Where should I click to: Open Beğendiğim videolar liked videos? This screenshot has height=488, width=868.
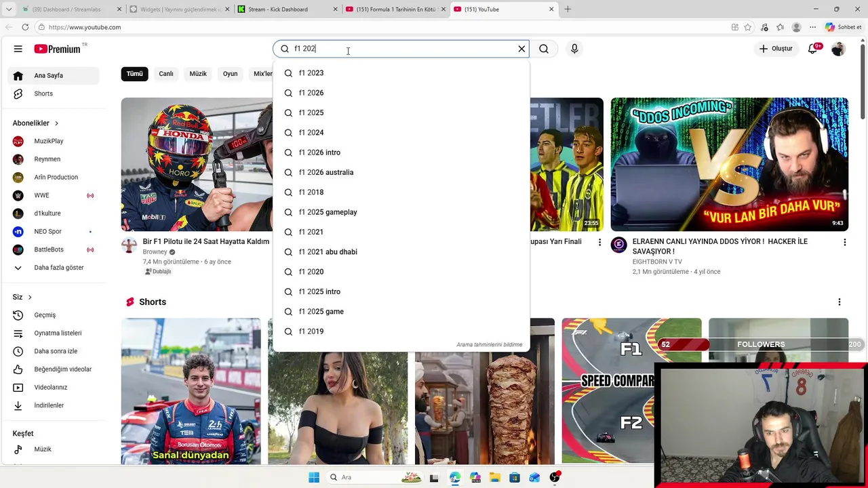[x=54, y=369]
